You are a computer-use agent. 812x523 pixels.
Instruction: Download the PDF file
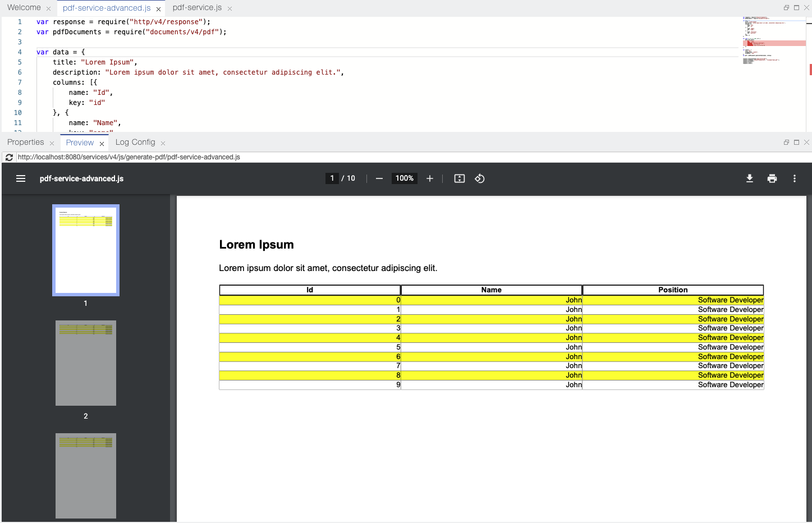(x=750, y=178)
